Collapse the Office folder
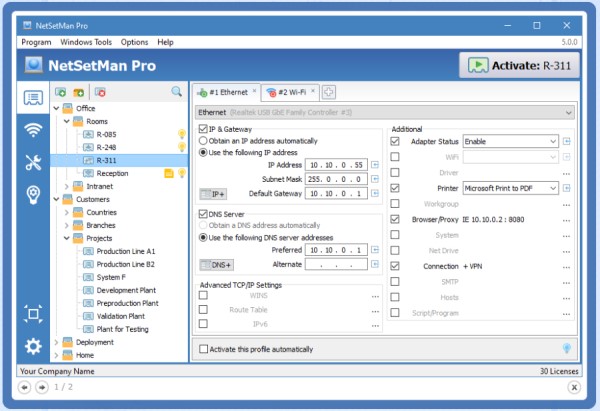 tap(57, 109)
